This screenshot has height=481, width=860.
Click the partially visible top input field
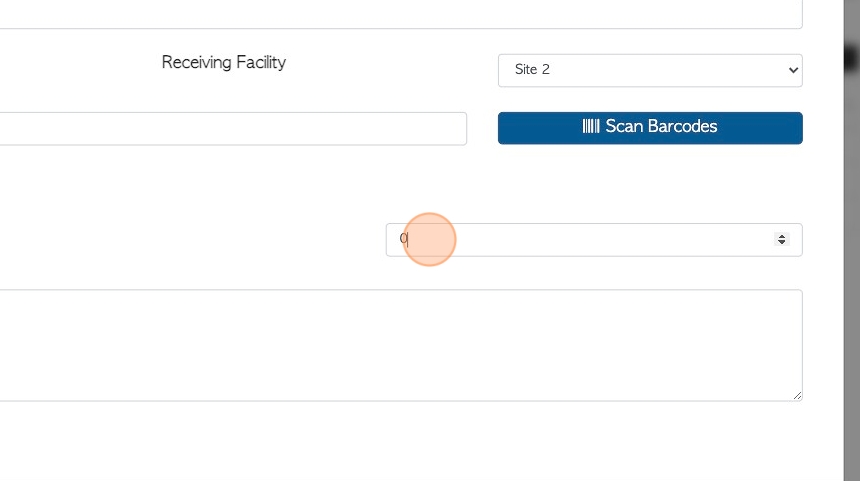[x=400, y=14]
